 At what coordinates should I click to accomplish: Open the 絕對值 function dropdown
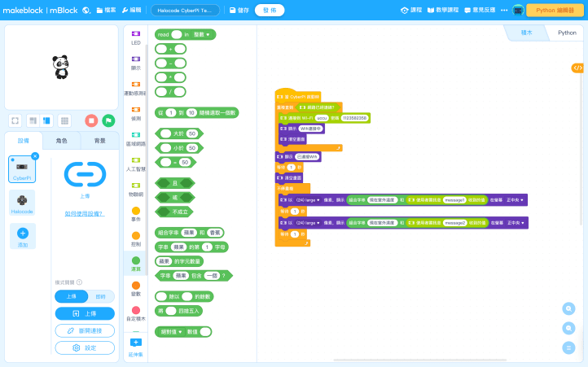177,332
